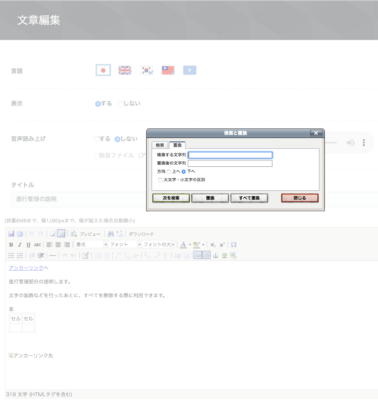Click the bulleted list icon
The height and width of the screenshot is (400, 378).
pos(11,256)
